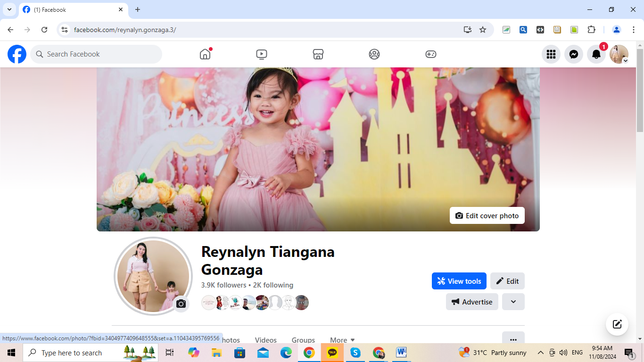
Task: Click the camera icon on profile picture
Action: click(x=181, y=304)
